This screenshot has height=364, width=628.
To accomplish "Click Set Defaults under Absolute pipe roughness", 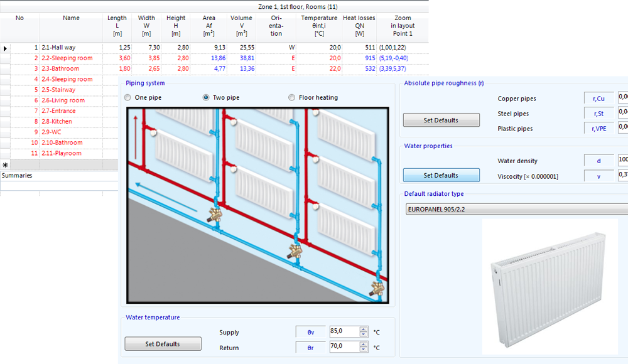I will pyautogui.click(x=441, y=120).
